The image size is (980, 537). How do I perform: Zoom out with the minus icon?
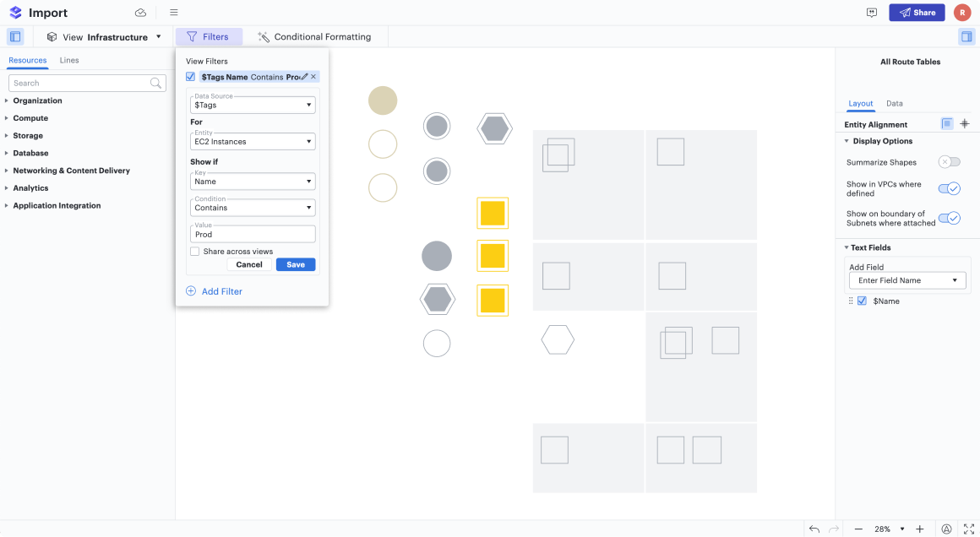coord(858,529)
